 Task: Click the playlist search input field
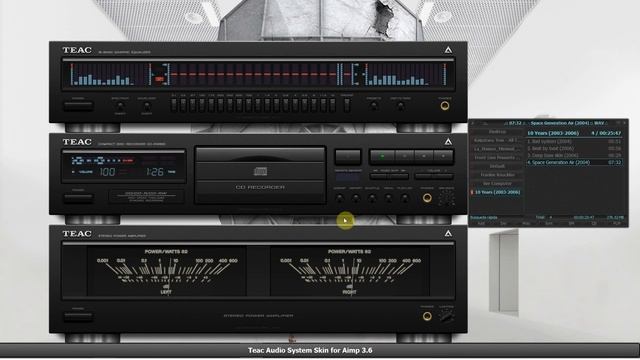tap(496, 218)
